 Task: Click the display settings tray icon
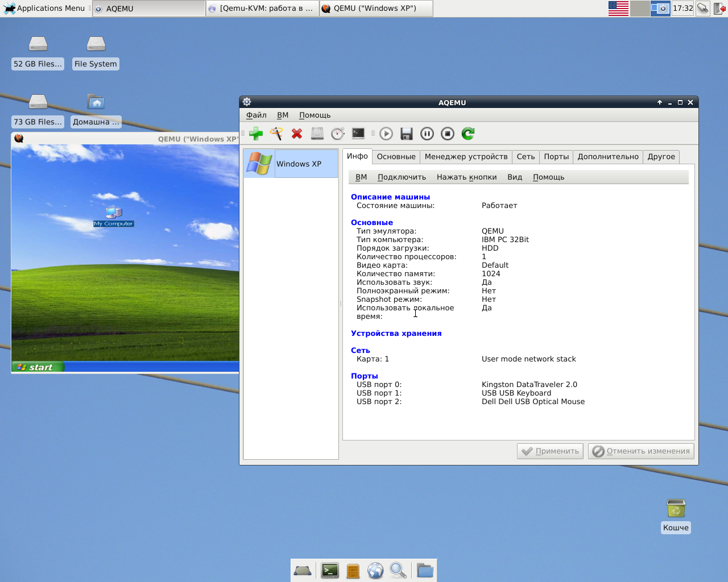(660, 9)
